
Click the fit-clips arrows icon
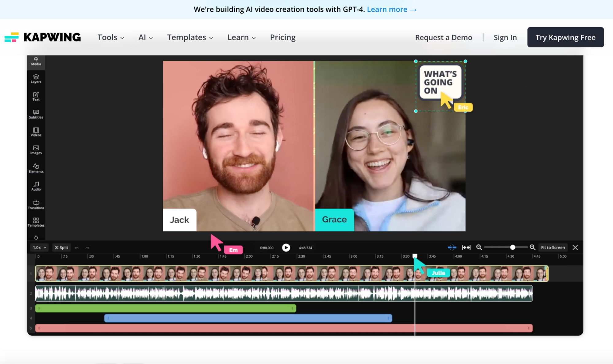click(466, 247)
